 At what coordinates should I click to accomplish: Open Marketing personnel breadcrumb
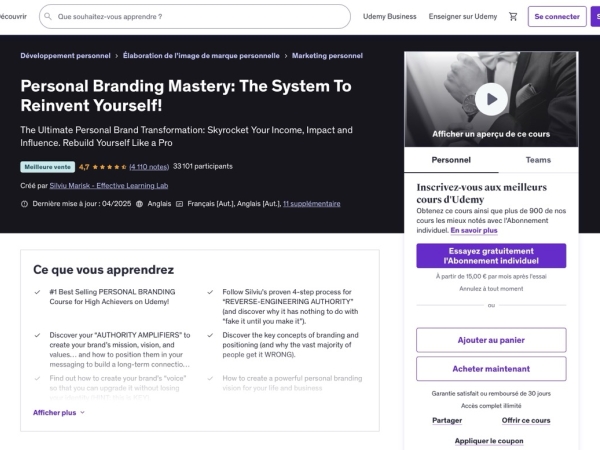327,55
